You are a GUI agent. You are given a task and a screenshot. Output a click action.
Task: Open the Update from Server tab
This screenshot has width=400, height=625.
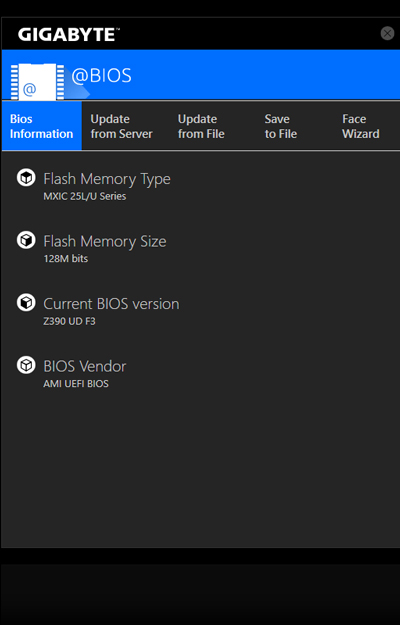tap(122, 126)
